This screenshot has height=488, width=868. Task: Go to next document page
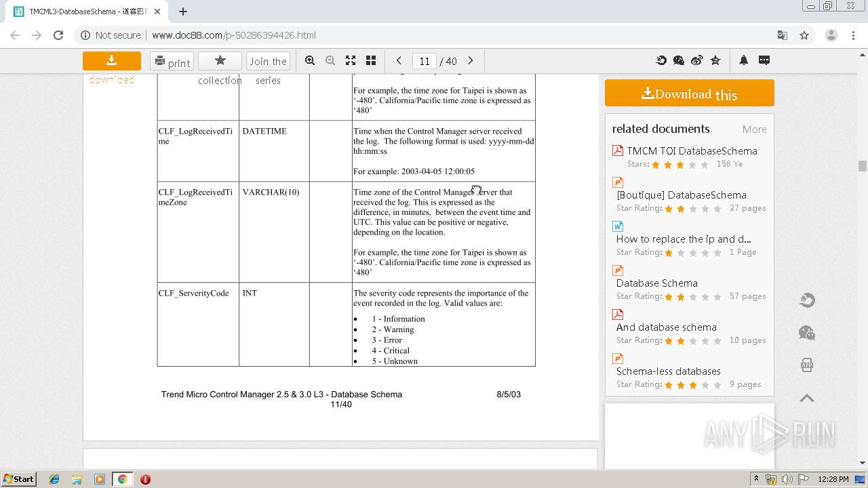pyautogui.click(x=471, y=60)
